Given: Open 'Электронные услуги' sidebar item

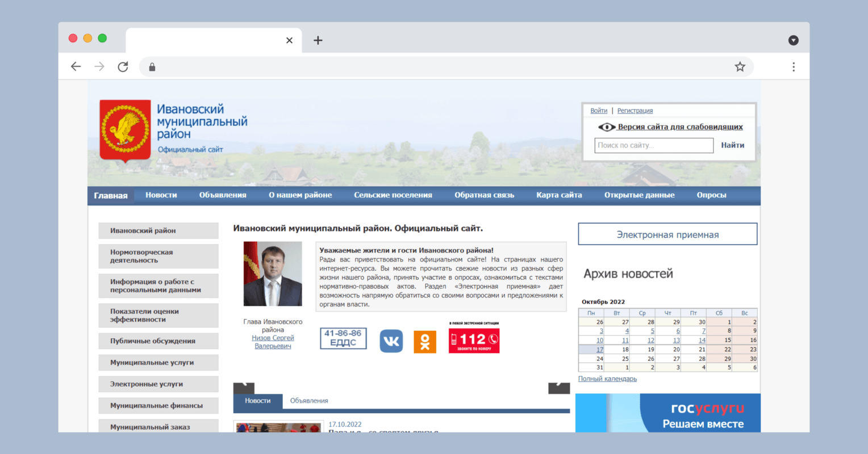Looking at the screenshot, I should [x=158, y=384].
